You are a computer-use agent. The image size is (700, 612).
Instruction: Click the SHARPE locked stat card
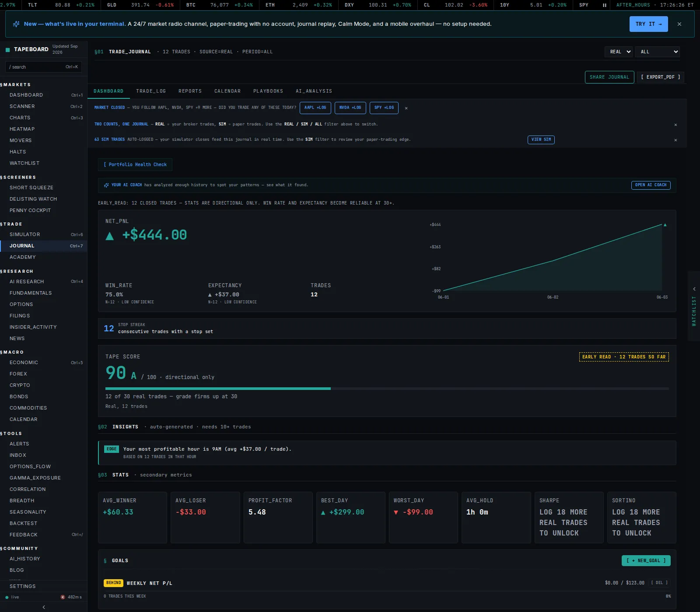click(x=569, y=518)
